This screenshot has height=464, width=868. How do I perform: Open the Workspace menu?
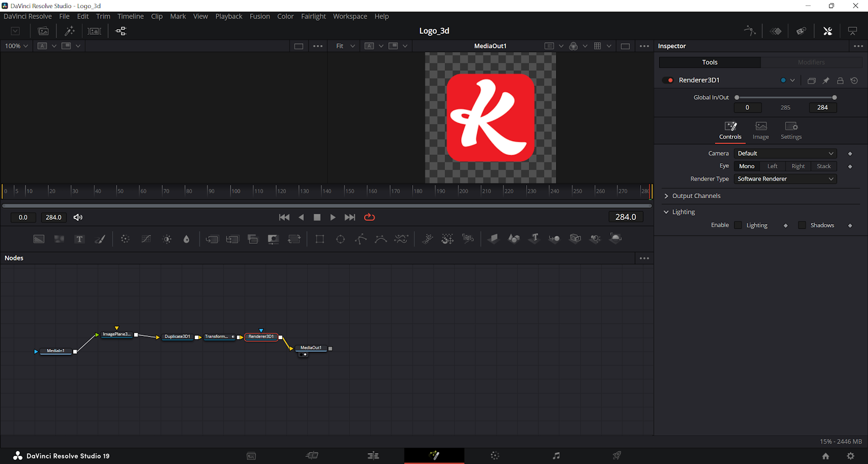click(350, 16)
